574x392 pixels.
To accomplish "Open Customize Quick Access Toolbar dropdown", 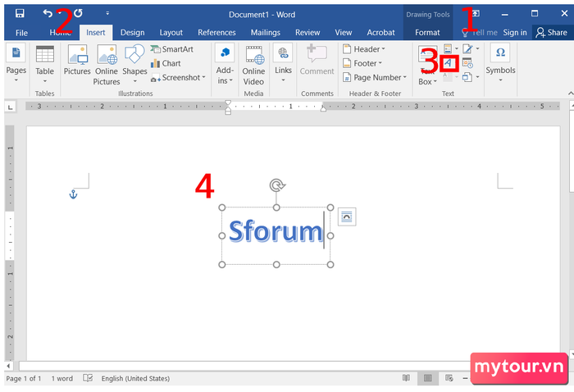I will coord(107,13).
